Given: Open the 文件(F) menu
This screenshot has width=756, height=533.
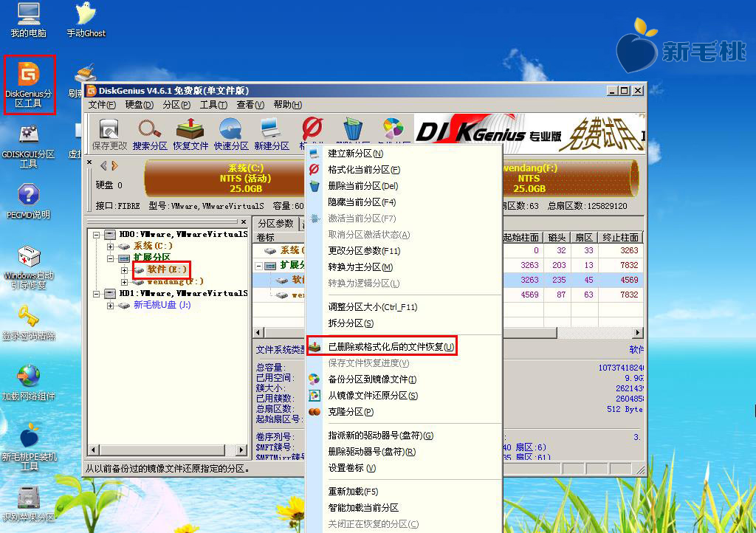Looking at the screenshot, I should pos(102,105).
